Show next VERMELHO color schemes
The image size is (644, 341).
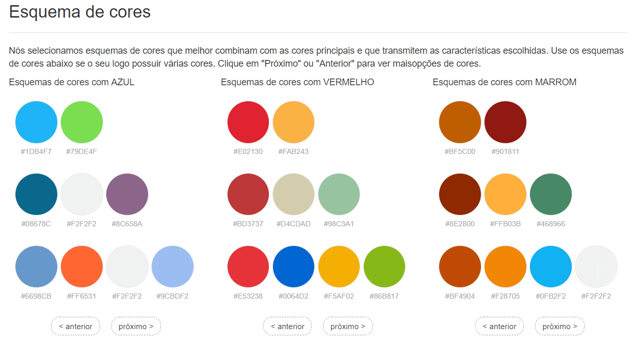[x=348, y=326]
